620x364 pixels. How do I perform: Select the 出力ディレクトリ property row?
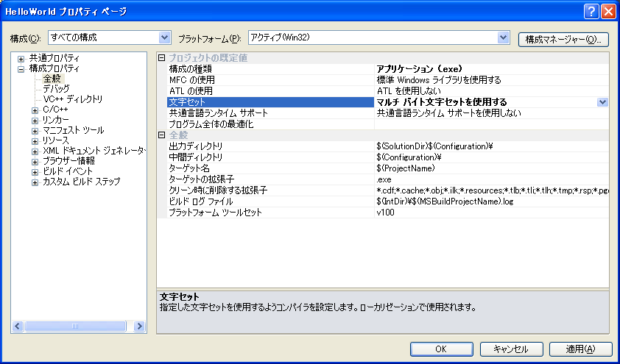pos(196,146)
